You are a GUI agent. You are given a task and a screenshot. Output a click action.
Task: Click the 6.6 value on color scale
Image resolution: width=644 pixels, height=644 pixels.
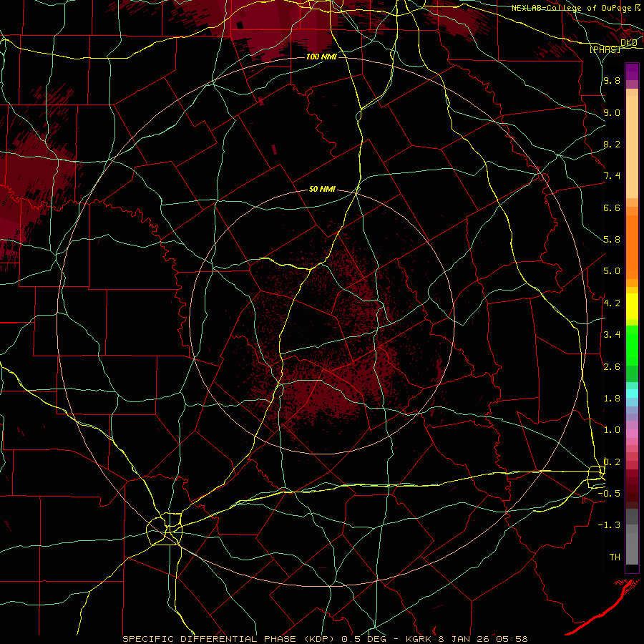pos(612,208)
